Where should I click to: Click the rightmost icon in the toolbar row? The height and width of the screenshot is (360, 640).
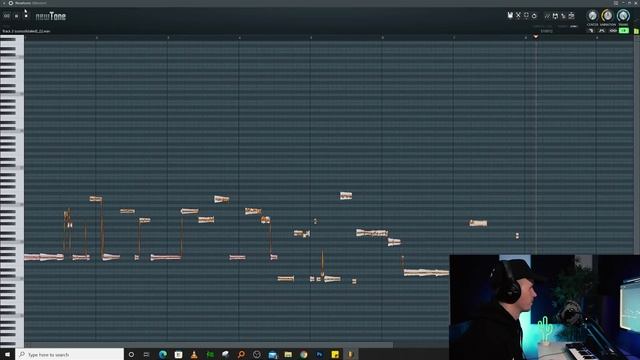tap(571, 16)
